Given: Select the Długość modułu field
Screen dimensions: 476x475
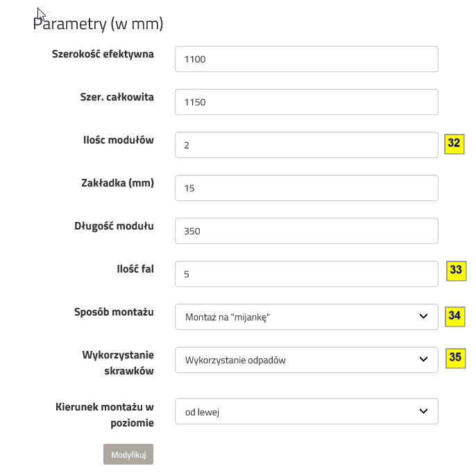Looking at the screenshot, I should pyautogui.click(x=306, y=231).
